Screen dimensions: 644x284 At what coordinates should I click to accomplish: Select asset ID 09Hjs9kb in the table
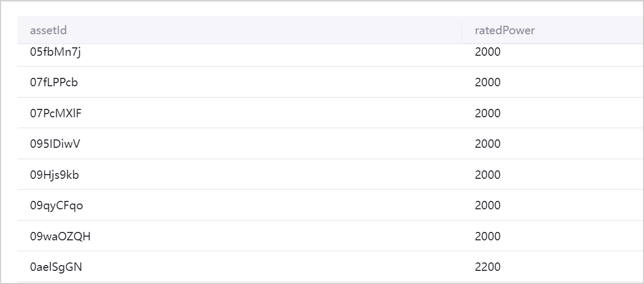(x=55, y=175)
